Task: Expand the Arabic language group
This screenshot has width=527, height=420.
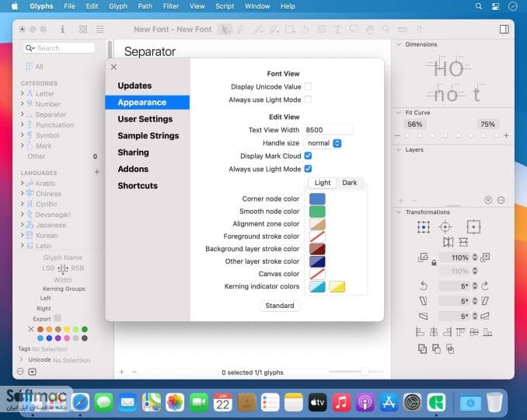Action: (x=23, y=183)
